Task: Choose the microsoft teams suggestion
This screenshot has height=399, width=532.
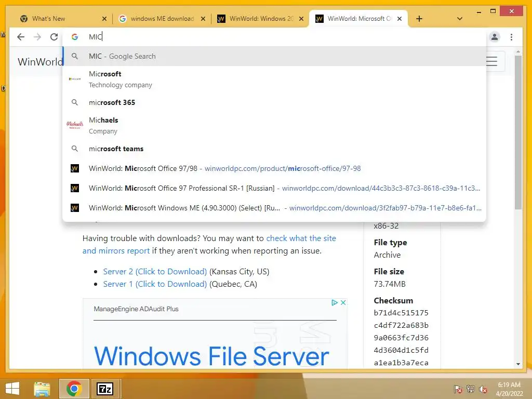Action: tap(274, 149)
